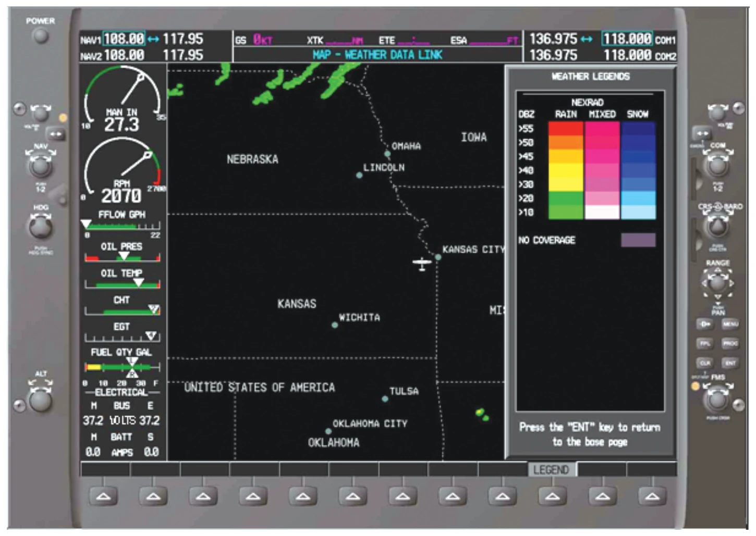Click the green RAIN >20 DBZ swatch

click(566, 198)
